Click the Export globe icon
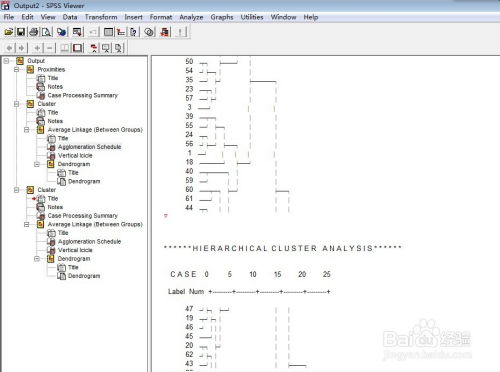Screen dimensions: 500x372 tap(62, 32)
